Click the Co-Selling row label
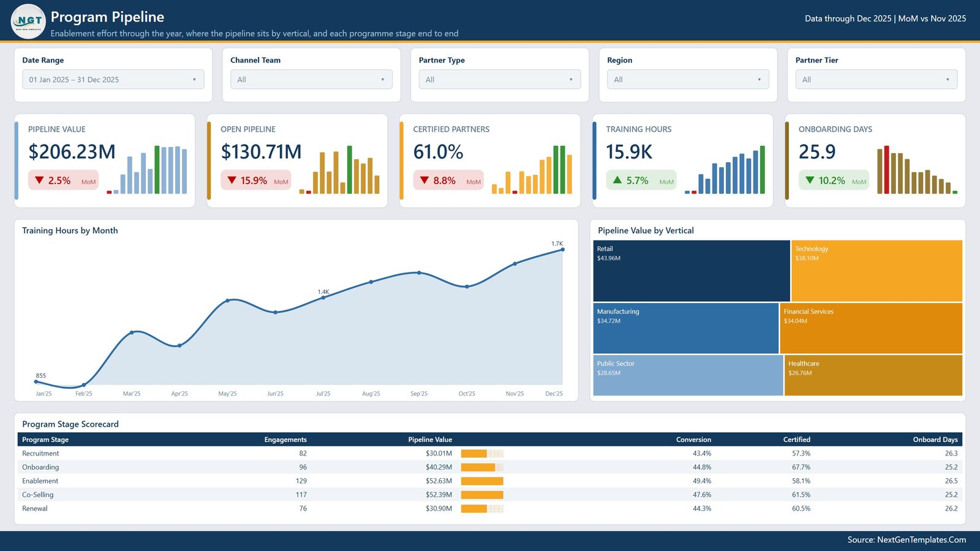This screenshot has width=980, height=551. point(38,495)
